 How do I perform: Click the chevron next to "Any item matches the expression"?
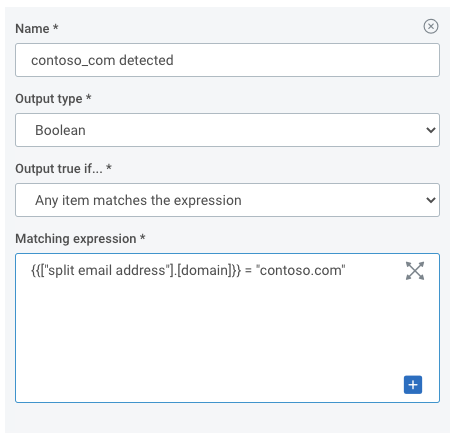[x=431, y=200]
